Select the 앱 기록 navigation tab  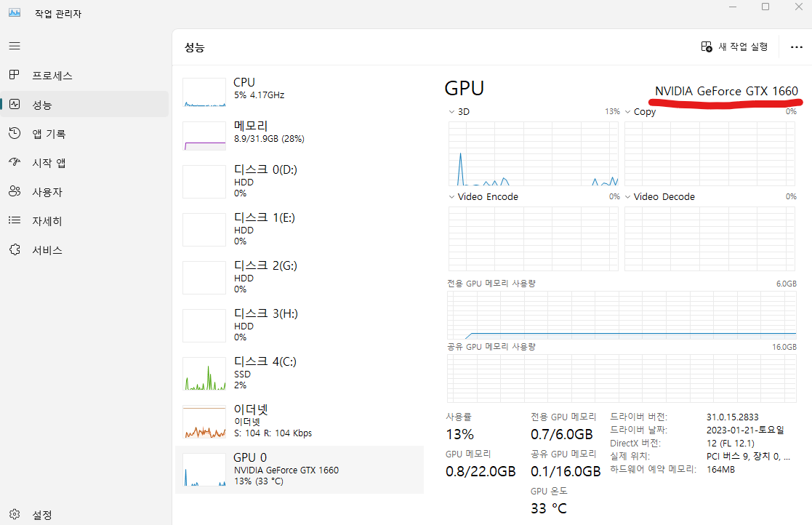pos(84,134)
